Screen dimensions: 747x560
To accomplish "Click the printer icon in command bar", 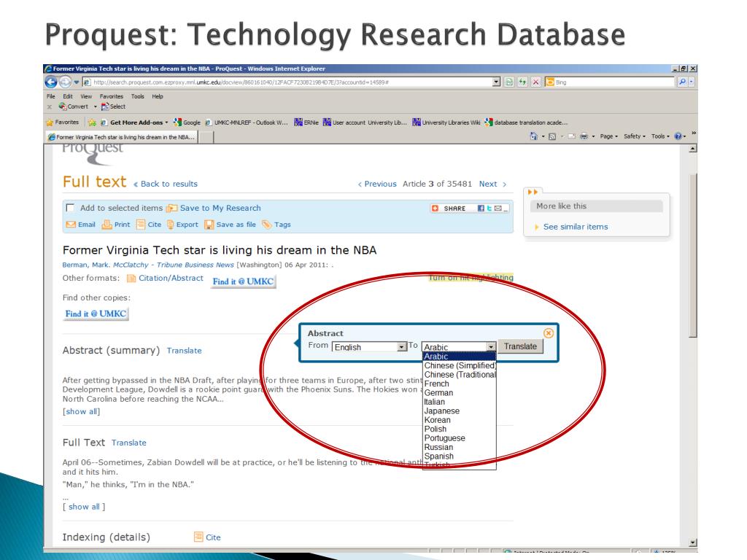I will 584,136.
